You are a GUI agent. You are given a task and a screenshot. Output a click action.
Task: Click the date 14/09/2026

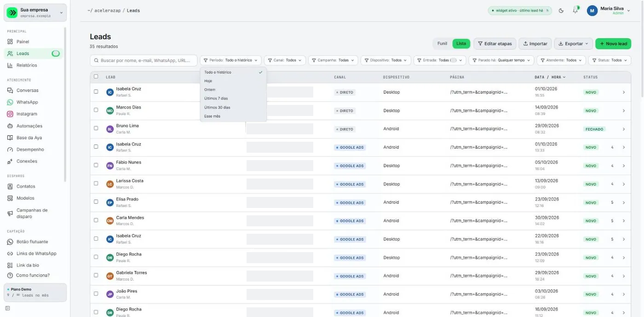click(x=546, y=107)
